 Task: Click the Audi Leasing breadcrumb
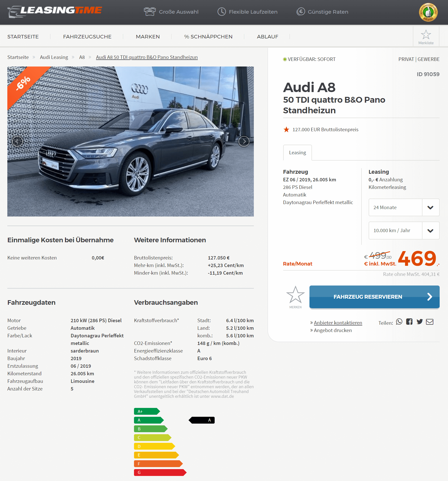[x=54, y=57]
